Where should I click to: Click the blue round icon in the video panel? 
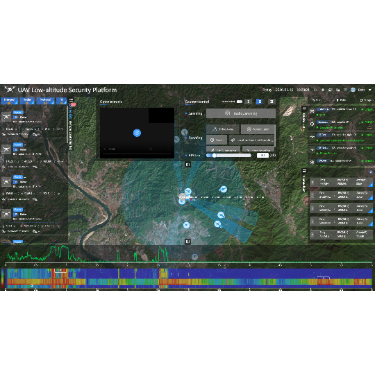[x=137, y=133]
